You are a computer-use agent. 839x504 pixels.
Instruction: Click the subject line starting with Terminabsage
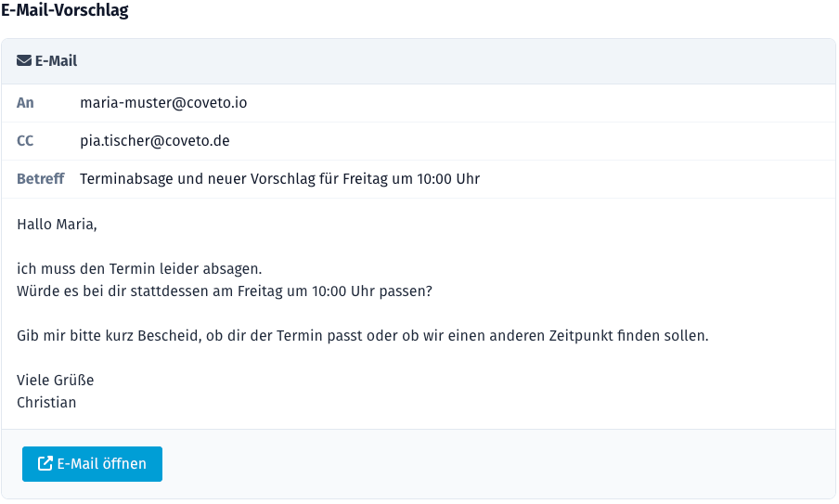tap(279, 178)
